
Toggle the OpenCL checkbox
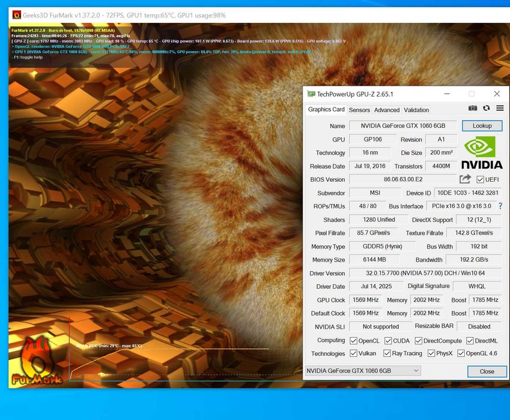point(353,341)
